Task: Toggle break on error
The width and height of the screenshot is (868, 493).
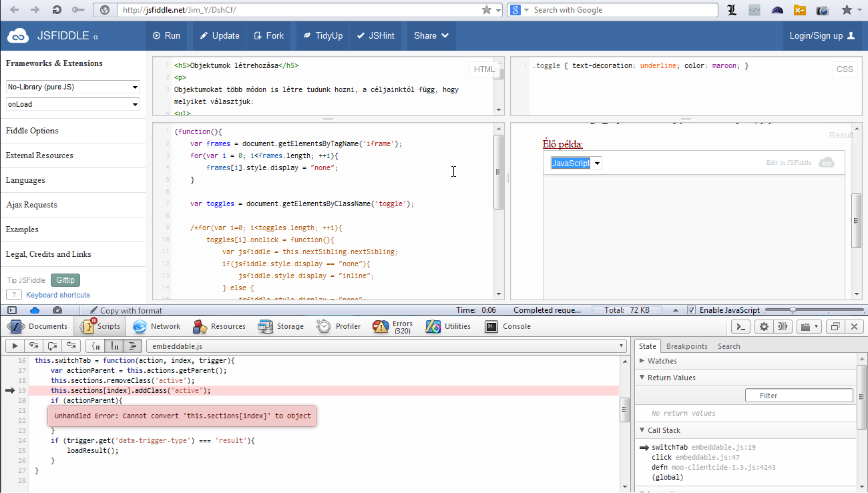Action: coord(115,346)
